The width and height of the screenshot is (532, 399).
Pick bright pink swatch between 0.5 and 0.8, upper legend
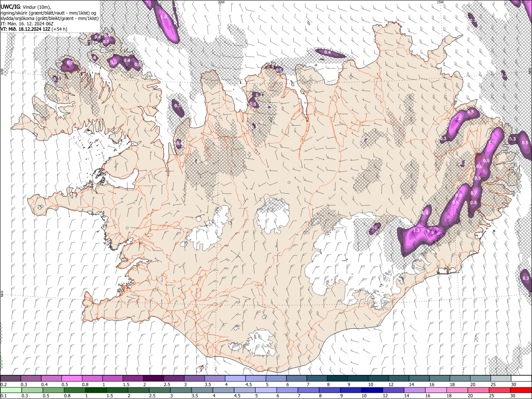pyautogui.click(x=72, y=379)
